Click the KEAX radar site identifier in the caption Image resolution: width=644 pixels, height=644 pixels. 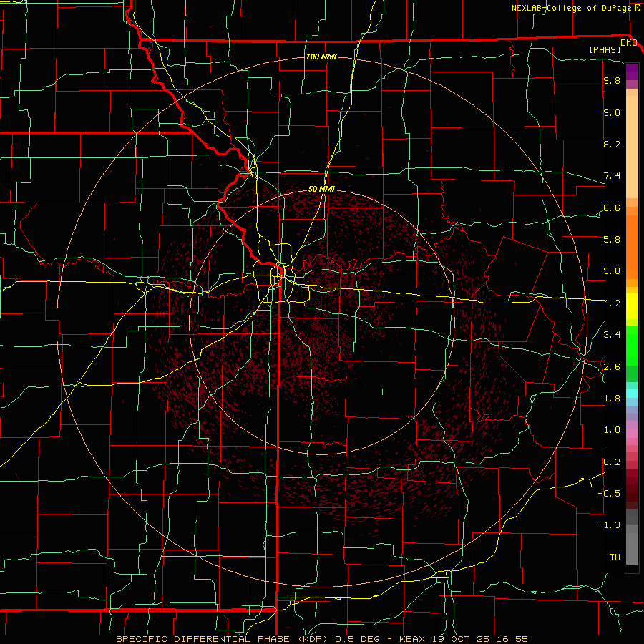[412, 639]
